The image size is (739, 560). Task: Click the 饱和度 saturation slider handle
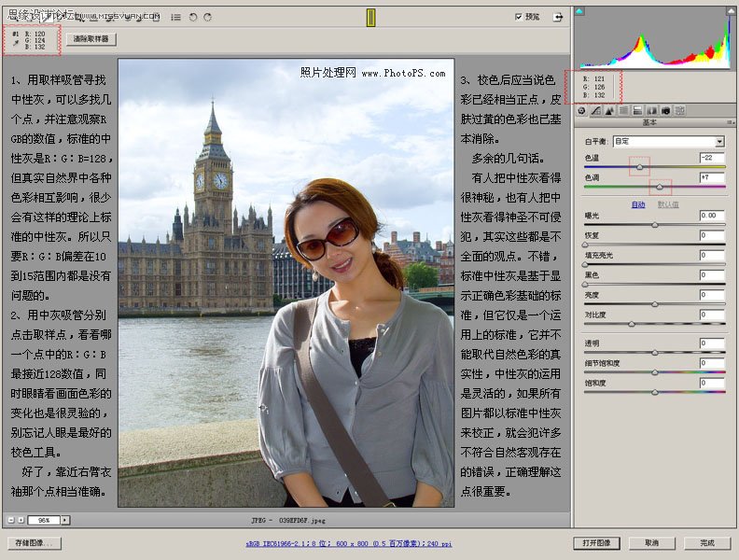[655, 392]
